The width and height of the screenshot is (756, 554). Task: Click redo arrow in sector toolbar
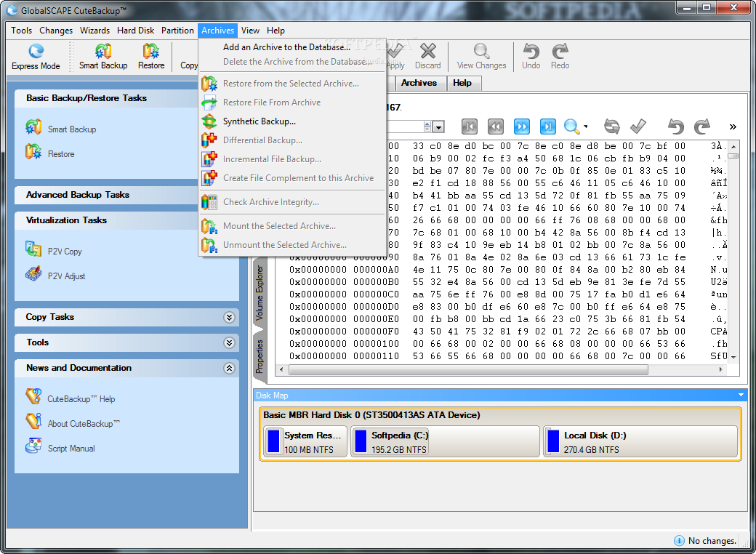[x=702, y=127]
